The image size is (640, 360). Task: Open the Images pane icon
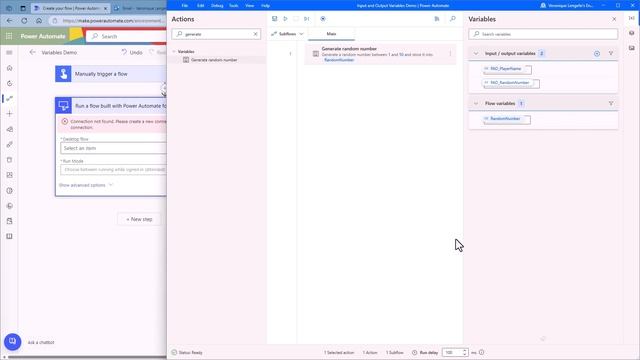pyautogui.click(x=631, y=48)
